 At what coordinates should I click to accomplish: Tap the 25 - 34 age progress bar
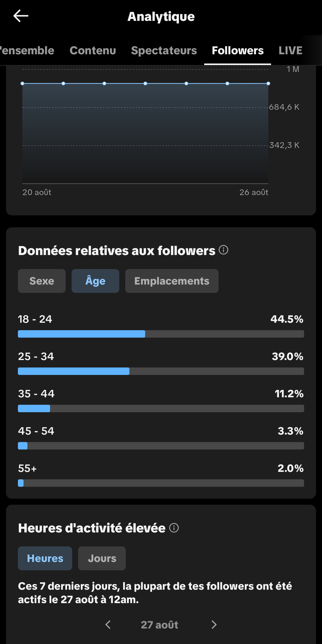pyautogui.click(x=161, y=371)
